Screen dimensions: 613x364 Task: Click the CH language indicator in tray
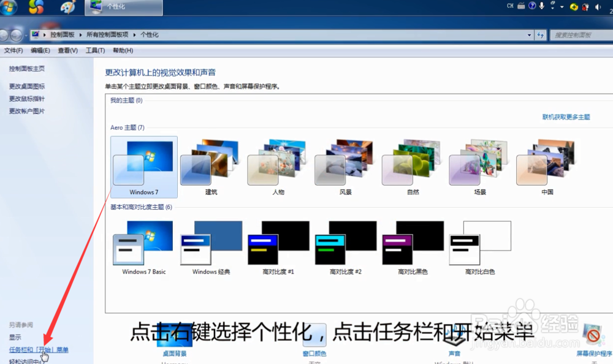510,6
